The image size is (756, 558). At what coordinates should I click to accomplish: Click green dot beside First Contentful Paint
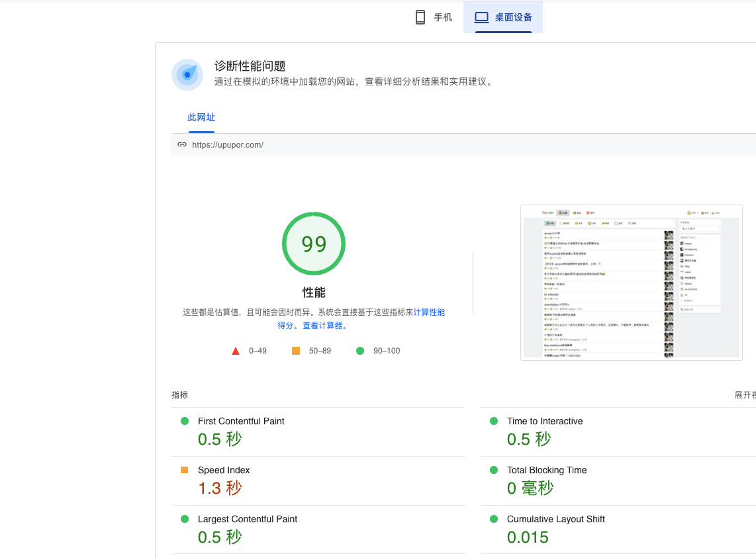click(x=185, y=421)
